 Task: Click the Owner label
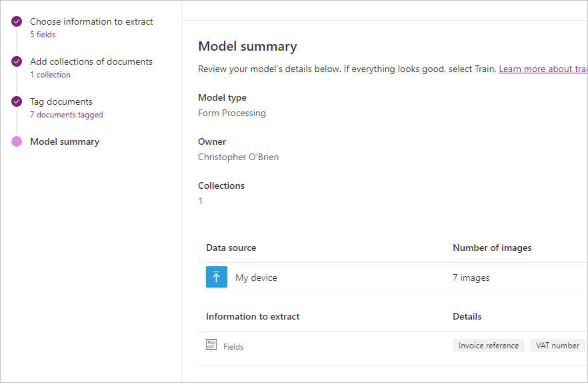pyautogui.click(x=212, y=141)
